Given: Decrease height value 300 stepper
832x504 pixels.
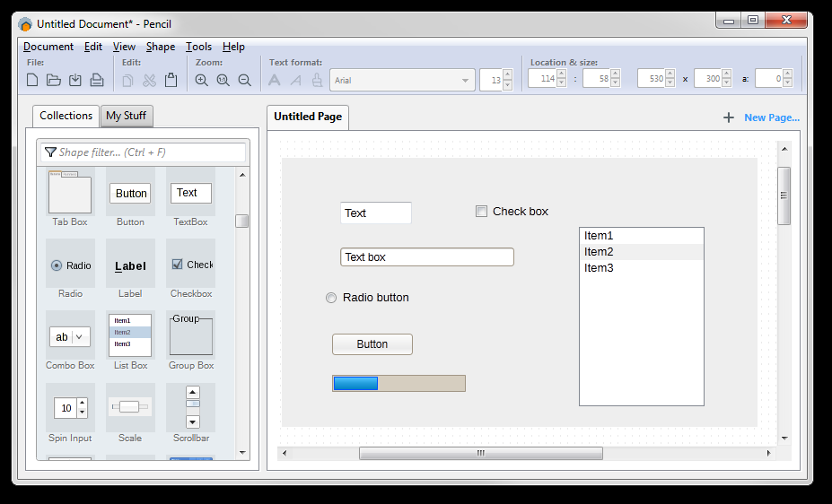Looking at the screenshot, I should point(726,83).
